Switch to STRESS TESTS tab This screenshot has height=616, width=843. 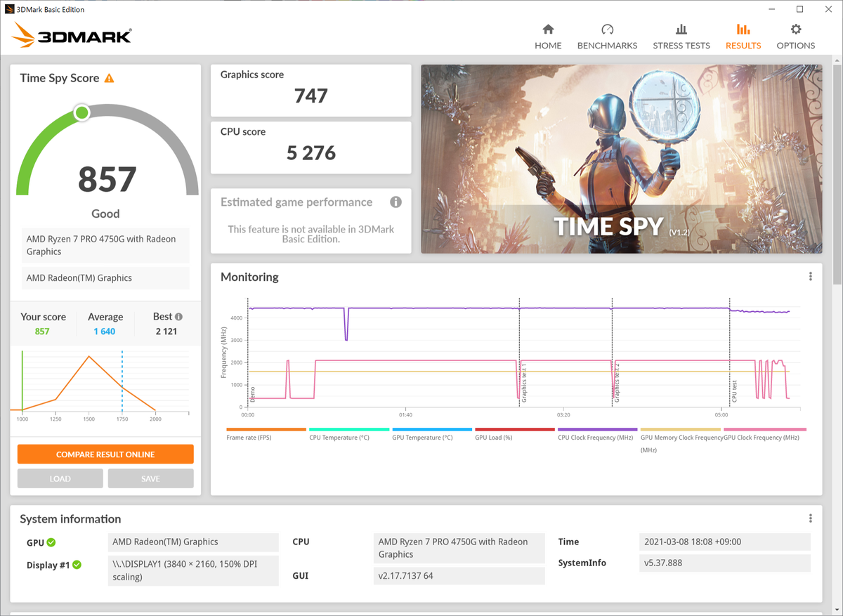681,37
